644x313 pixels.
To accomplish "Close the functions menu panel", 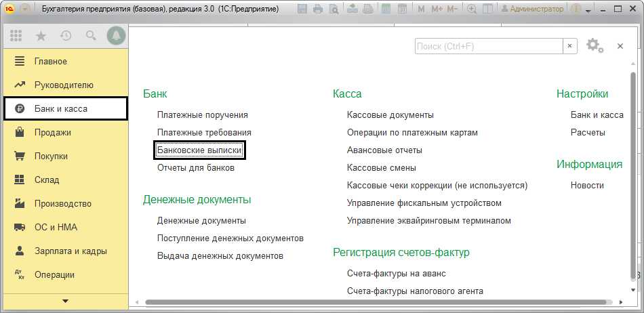I will (x=620, y=46).
